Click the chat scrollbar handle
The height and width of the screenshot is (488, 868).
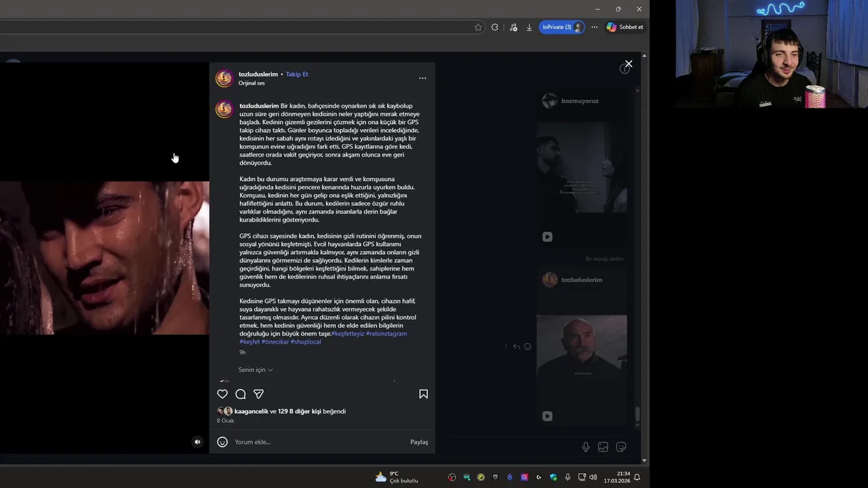pyautogui.click(x=637, y=414)
